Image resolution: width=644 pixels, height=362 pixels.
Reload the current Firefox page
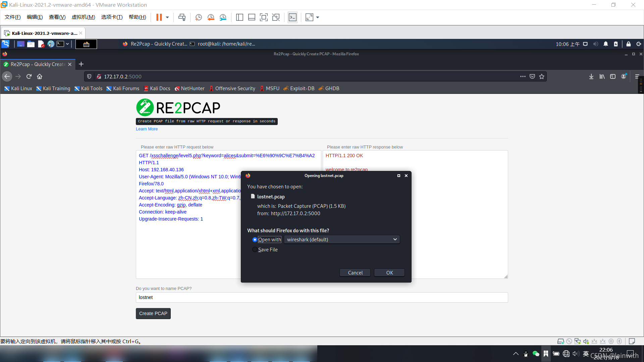tap(29, 76)
